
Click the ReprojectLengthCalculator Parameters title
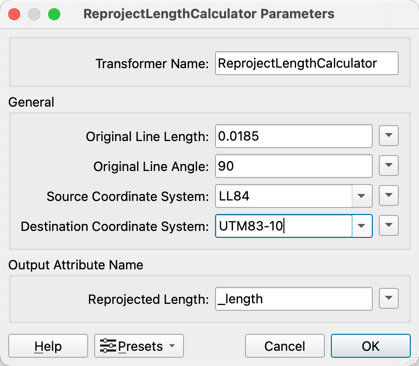coord(209,14)
